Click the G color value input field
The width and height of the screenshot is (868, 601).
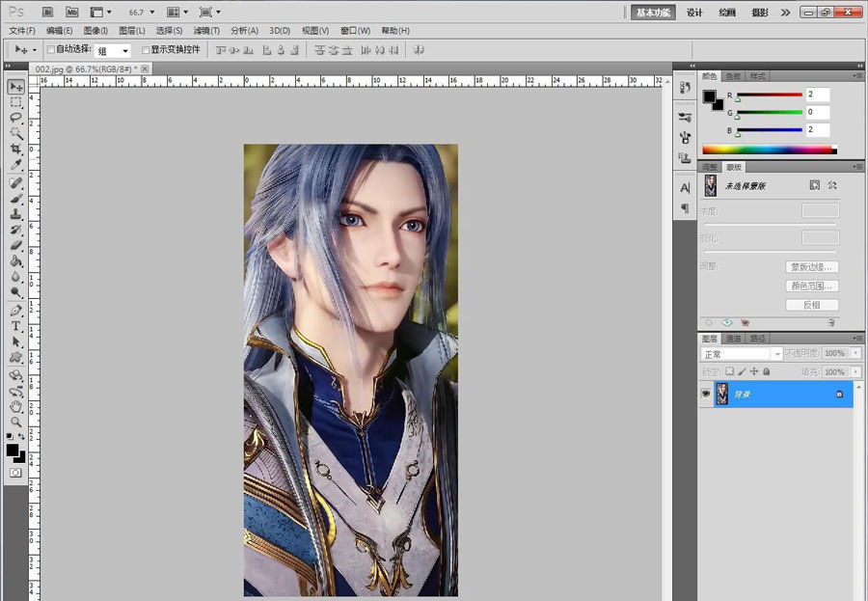pos(817,112)
